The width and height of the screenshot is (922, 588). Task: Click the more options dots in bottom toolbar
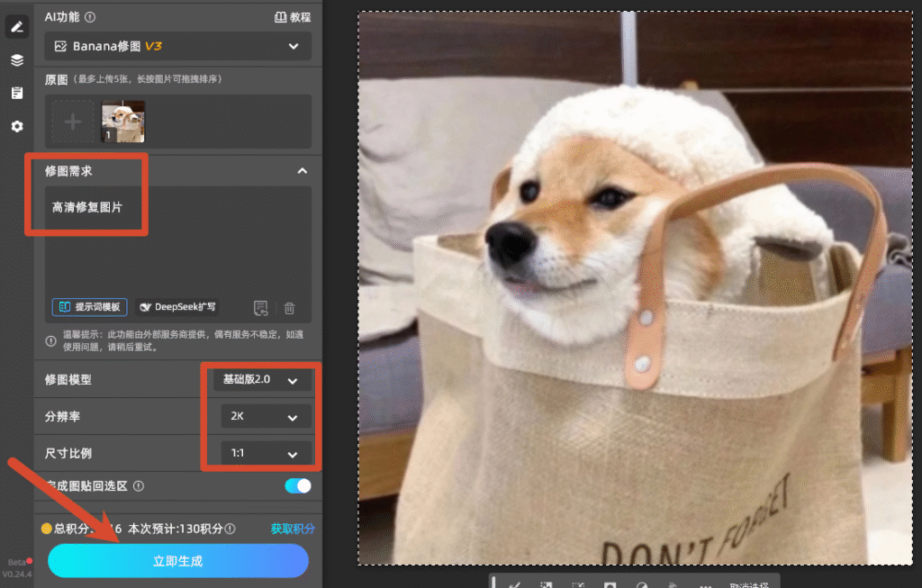[706, 585]
